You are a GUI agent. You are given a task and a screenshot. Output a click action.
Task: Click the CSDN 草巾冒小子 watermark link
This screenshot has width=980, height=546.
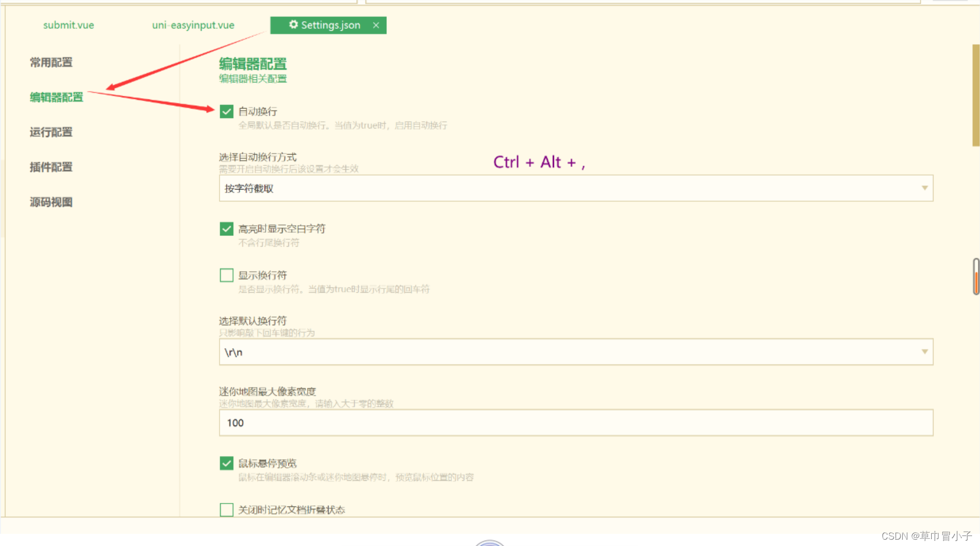coord(925,535)
